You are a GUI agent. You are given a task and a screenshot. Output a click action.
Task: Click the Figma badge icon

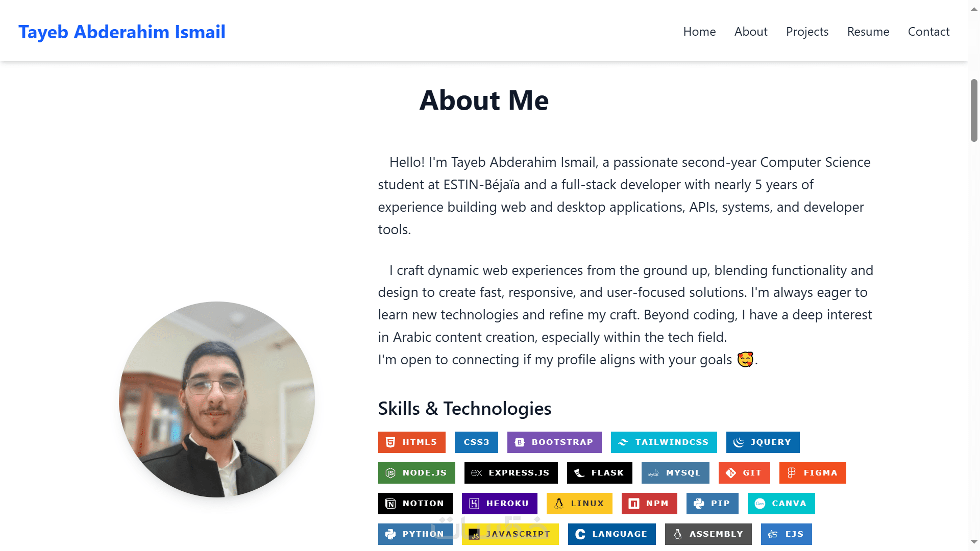(792, 473)
